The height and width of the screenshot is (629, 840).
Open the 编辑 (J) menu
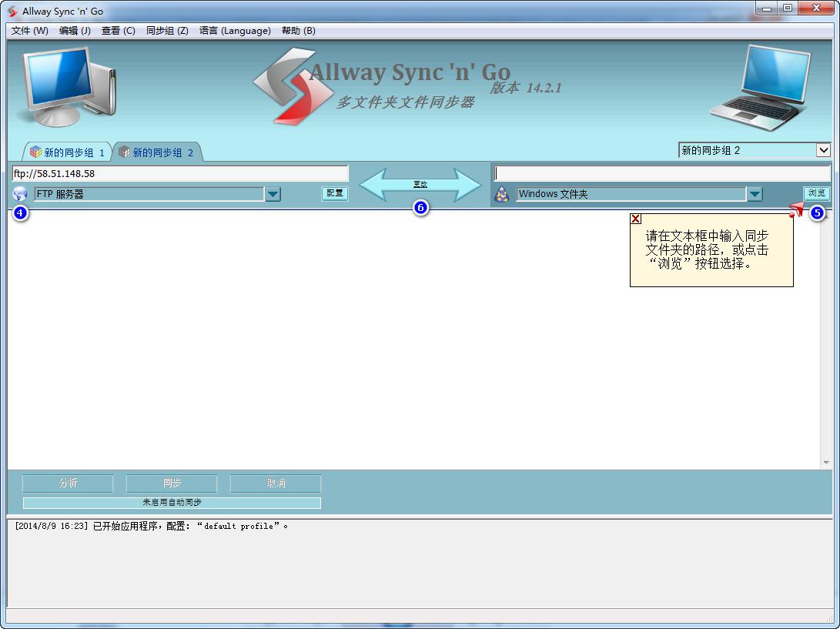click(75, 31)
